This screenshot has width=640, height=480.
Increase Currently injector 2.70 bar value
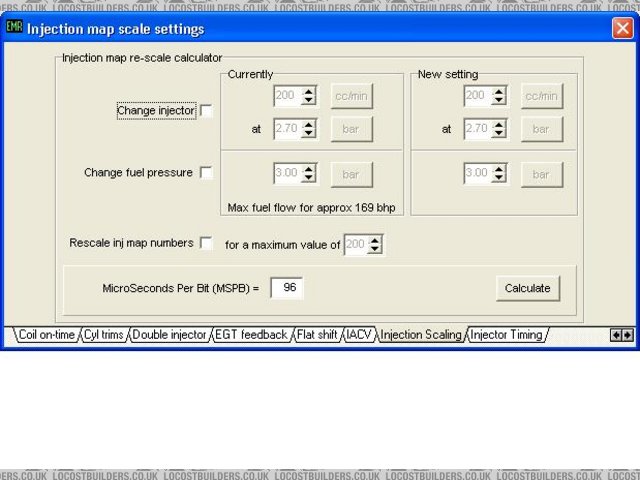point(309,125)
